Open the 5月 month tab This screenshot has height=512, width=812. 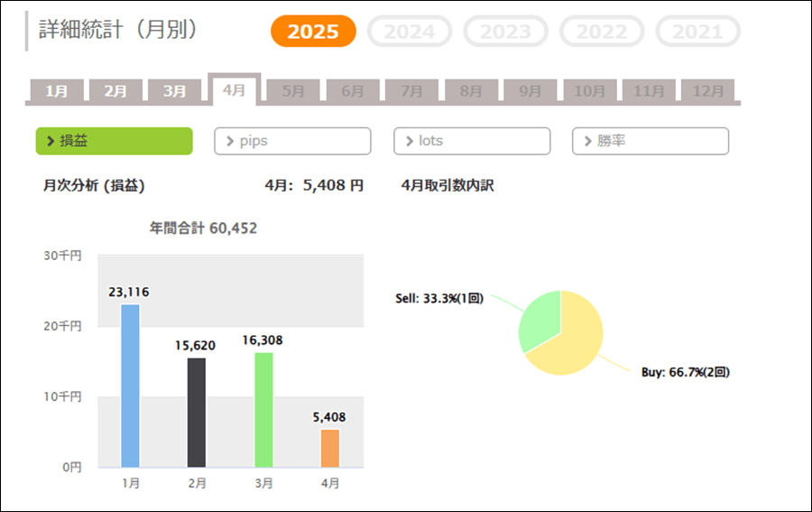(x=293, y=90)
